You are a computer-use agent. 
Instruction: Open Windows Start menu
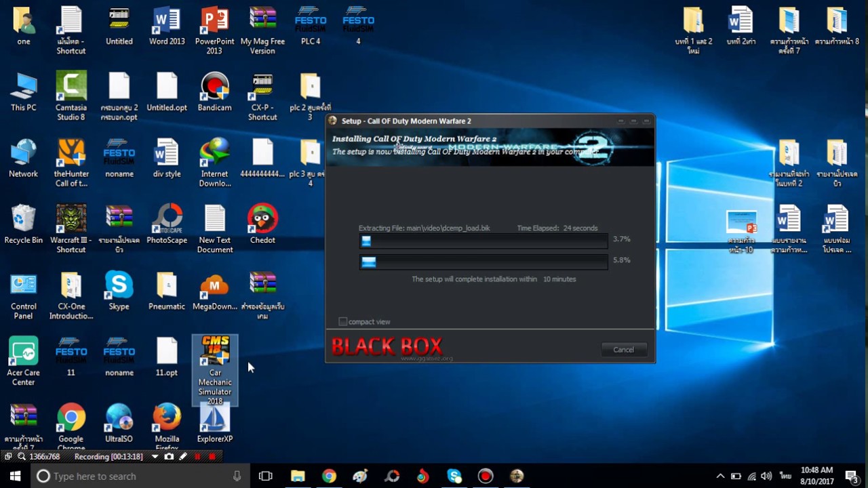click(15, 476)
